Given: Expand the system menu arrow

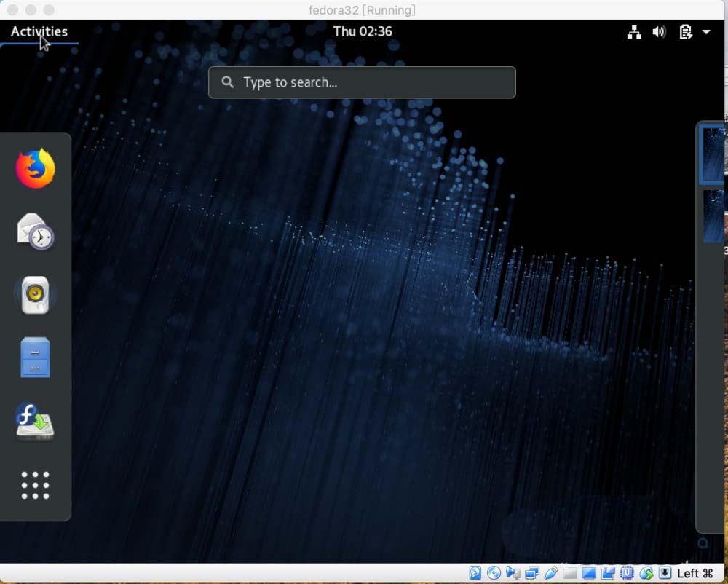Looking at the screenshot, I should [x=706, y=32].
